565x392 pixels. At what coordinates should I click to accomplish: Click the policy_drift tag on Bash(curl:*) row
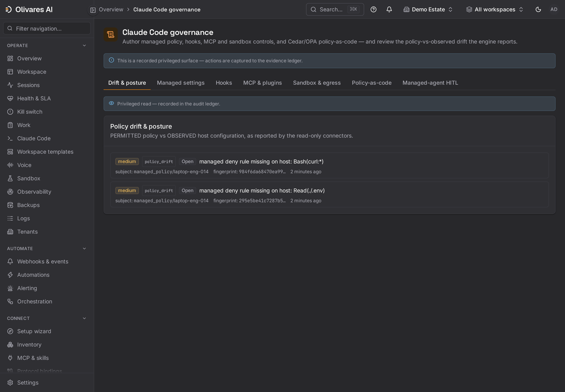tap(159, 161)
